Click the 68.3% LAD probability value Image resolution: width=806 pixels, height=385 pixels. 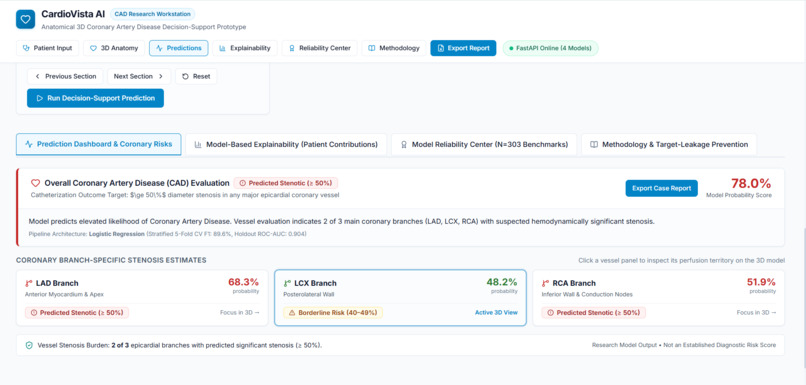[x=244, y=282]
